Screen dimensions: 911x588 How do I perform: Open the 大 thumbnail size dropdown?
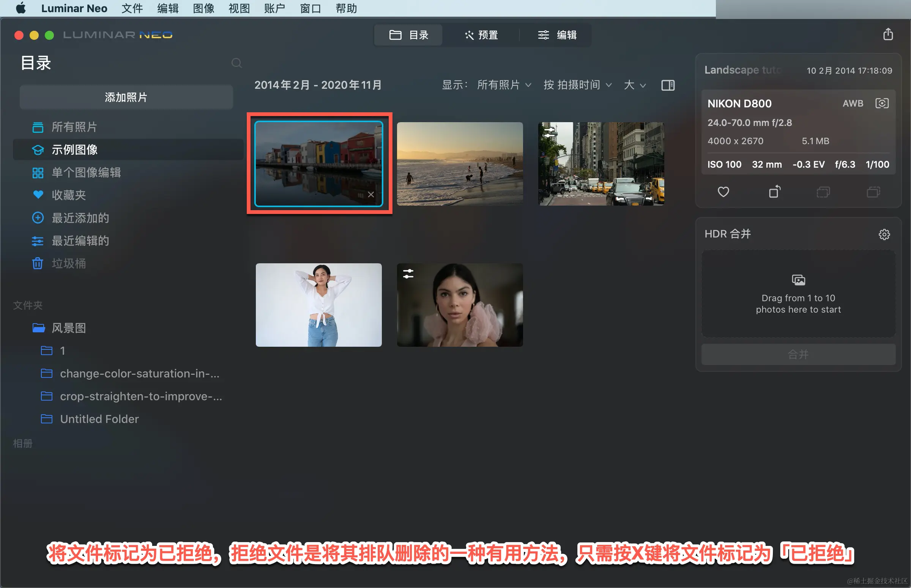point(634,85)
